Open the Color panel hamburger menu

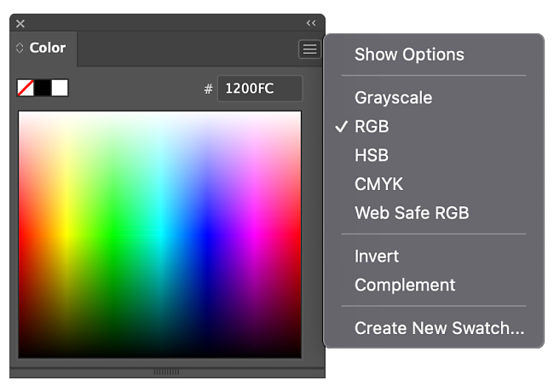309,49
